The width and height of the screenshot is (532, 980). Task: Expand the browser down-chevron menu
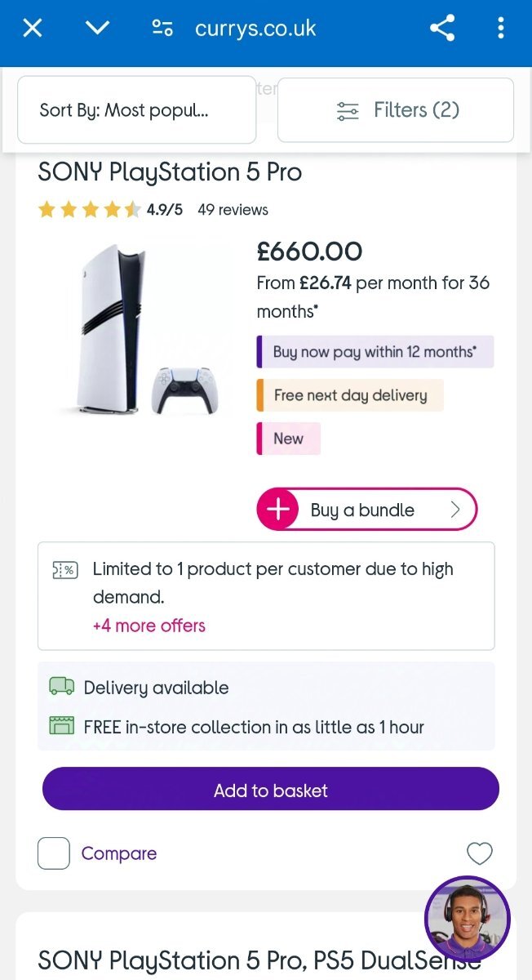(x=97, y=29)
